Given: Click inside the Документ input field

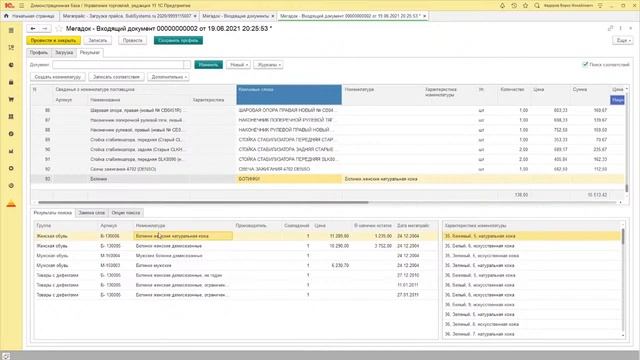Looking at the screenshot, I should click(118, 64).
